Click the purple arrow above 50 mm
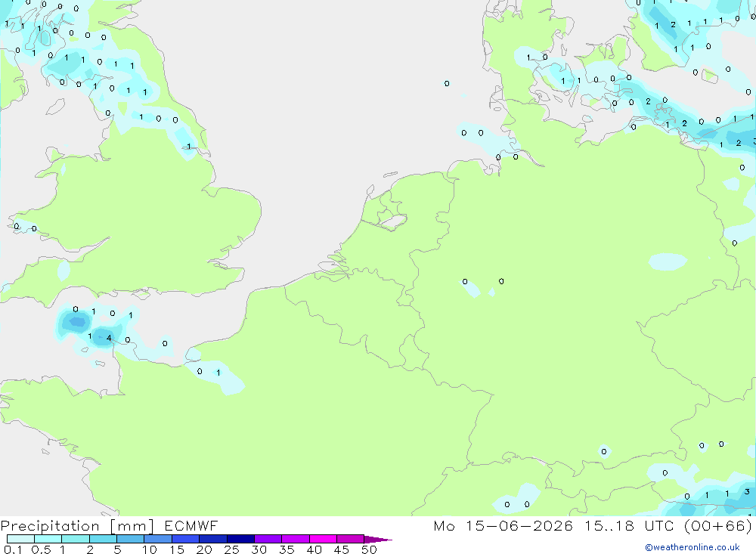Image resolution: width=756 pixels, height=554 pixels. tap(377, 540)
